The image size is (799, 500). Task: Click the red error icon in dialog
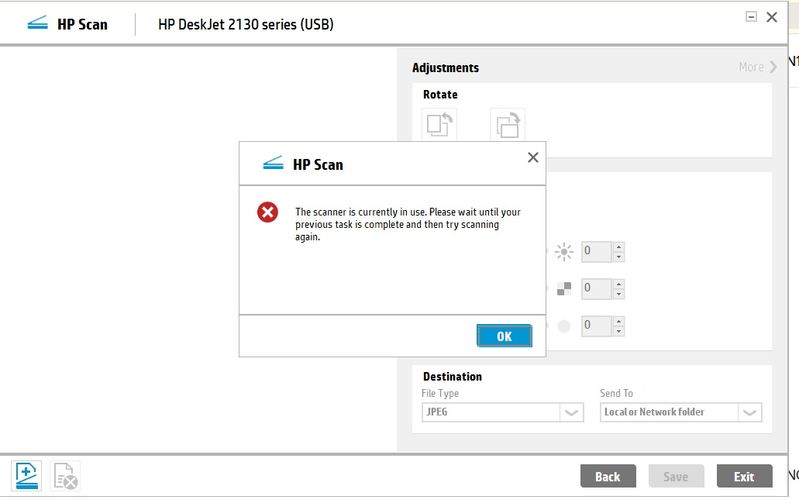pos(268,212)
